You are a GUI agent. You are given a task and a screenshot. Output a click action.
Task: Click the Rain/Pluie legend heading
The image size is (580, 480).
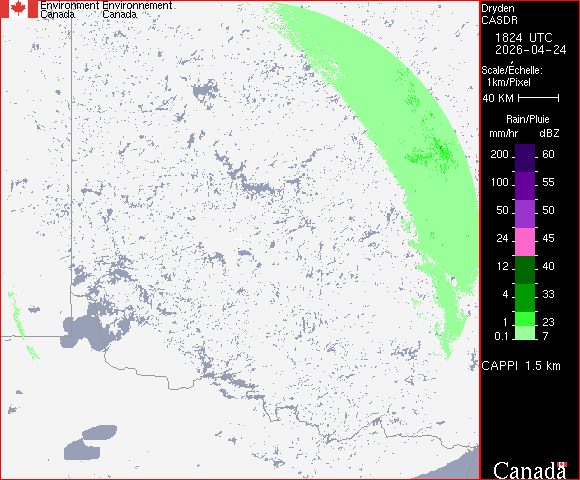click(x=527, y=119)
